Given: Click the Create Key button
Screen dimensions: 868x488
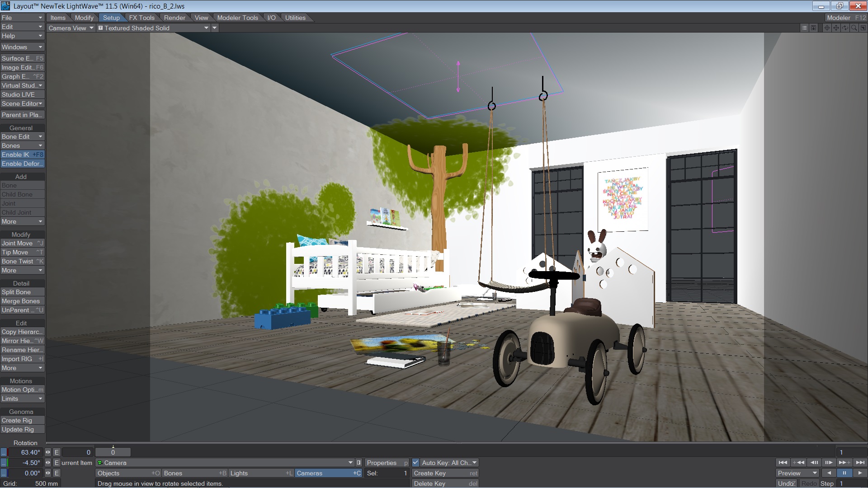Looking at the screenshot, I should coord(445,473).
